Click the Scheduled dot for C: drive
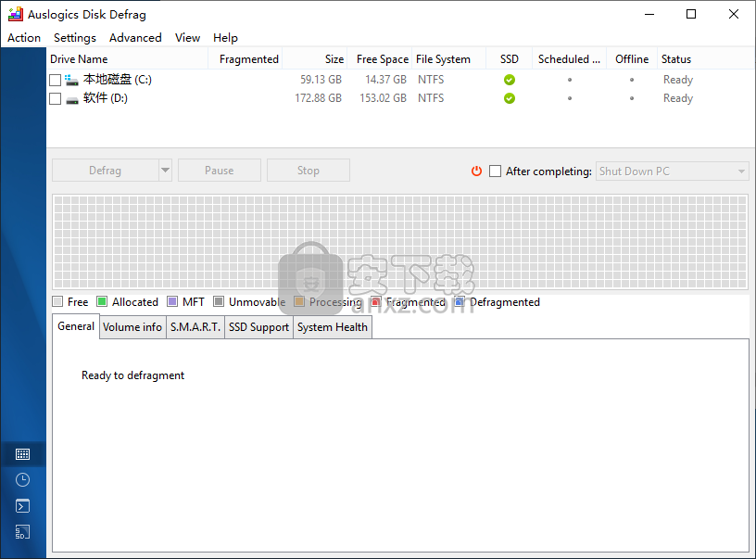The height and width of the screenshot is (559, 756). pos(570,80)
